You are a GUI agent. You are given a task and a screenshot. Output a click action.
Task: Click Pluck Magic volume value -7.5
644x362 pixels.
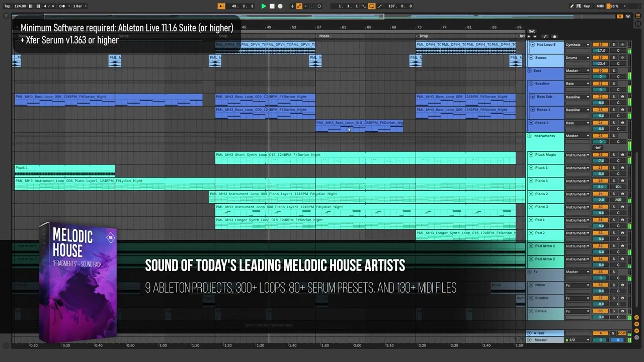600,161
